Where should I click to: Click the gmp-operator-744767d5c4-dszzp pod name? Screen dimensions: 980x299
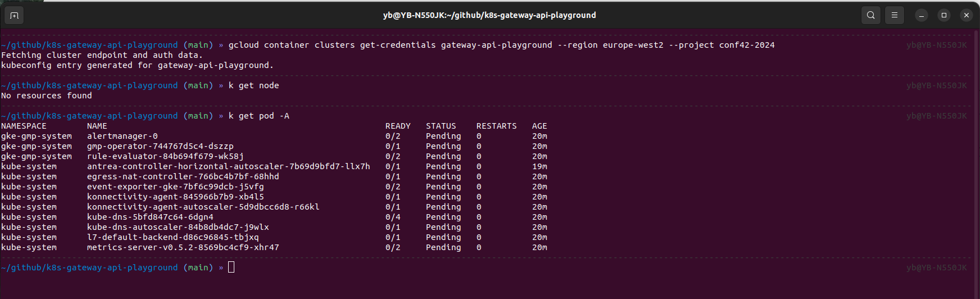tap(160, 146)
